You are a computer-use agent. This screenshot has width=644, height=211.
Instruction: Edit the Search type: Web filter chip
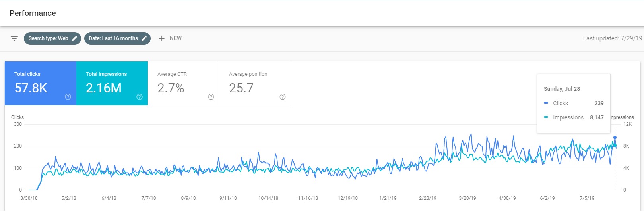[x=52, y=38]
